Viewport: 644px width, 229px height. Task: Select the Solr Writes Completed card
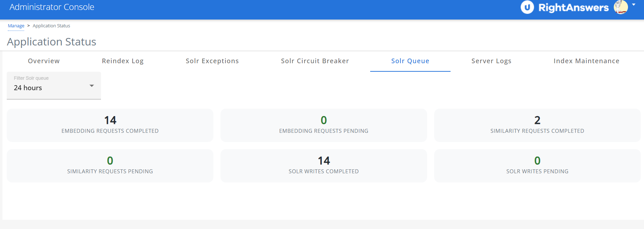point(324,166)
